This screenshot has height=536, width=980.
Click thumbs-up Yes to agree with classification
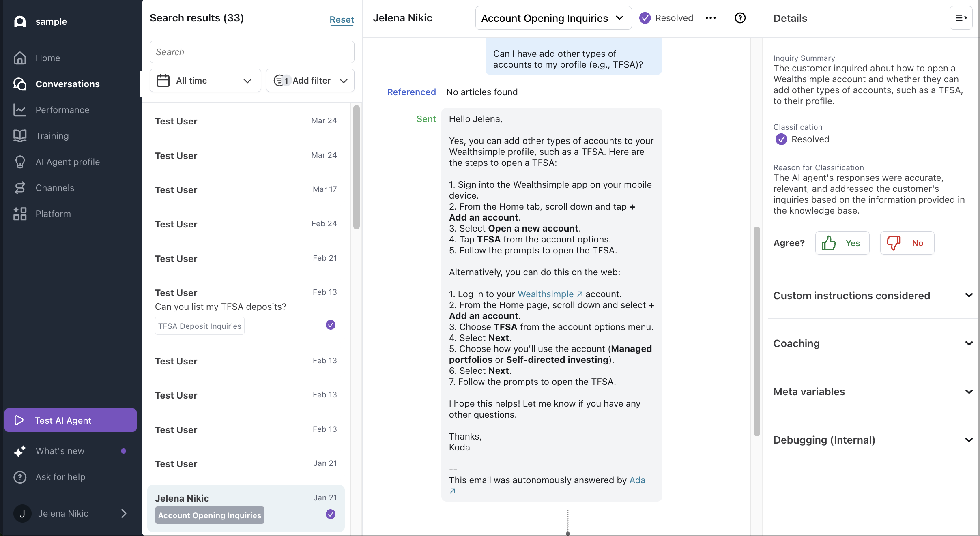point(842,243)
